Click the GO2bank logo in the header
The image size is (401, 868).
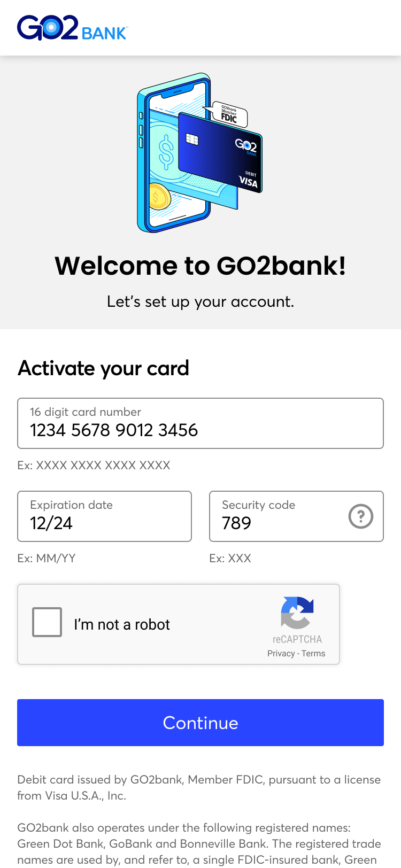pyautogui.click(x=72, y=28)
